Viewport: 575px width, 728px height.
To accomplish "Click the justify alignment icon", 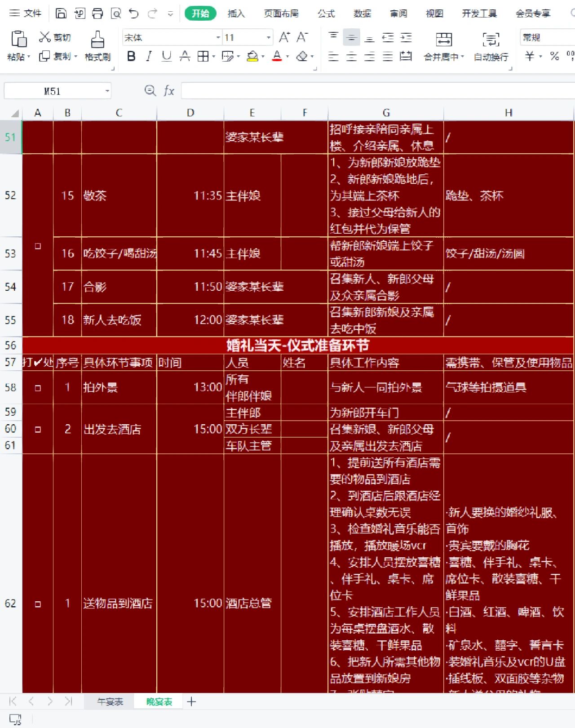I will [387, 57].
